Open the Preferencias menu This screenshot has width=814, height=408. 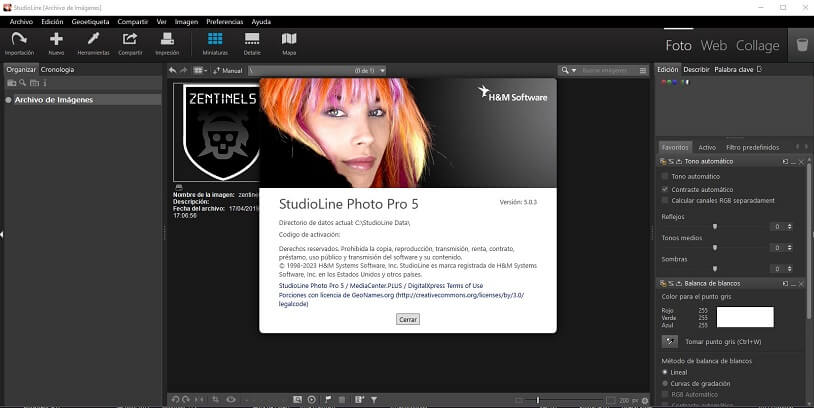225,22
